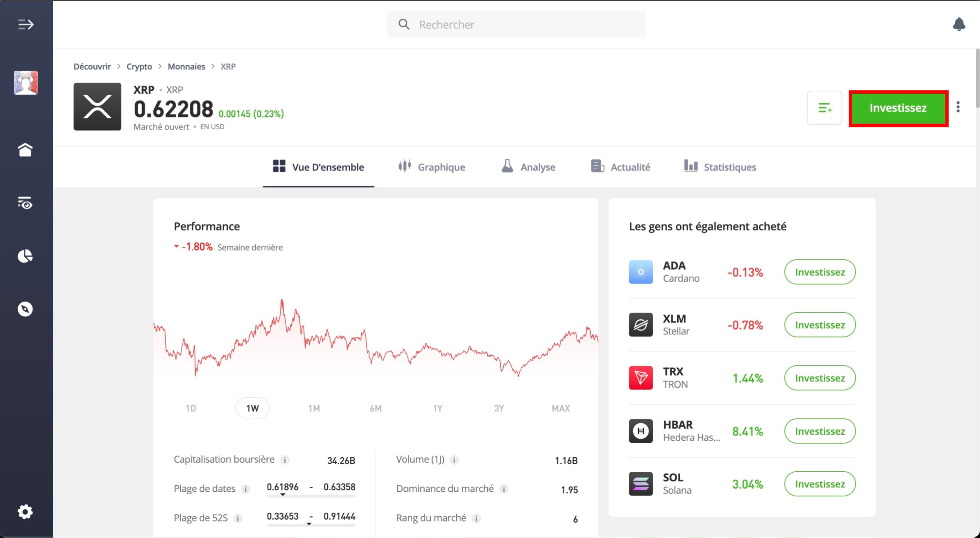Select the 6M chart range
The height and width of the screenshot is (538, 980).
click(x=376, y=408)
